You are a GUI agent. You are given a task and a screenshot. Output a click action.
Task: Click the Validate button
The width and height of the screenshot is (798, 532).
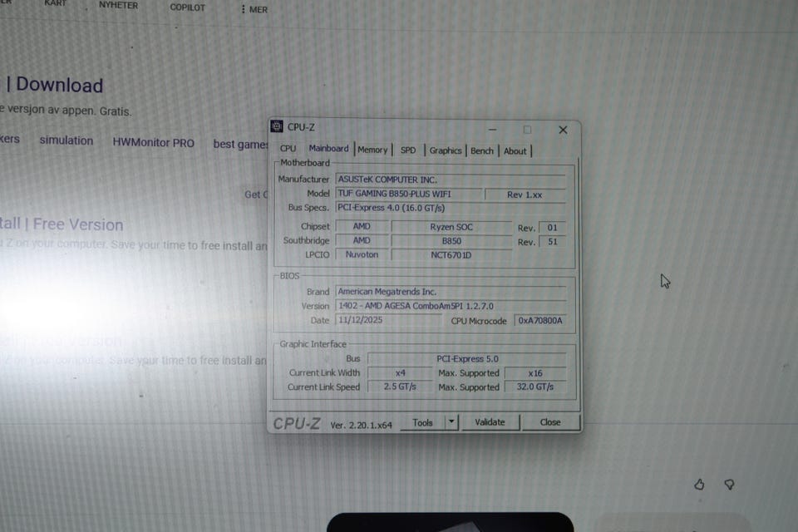click(490, 422)
